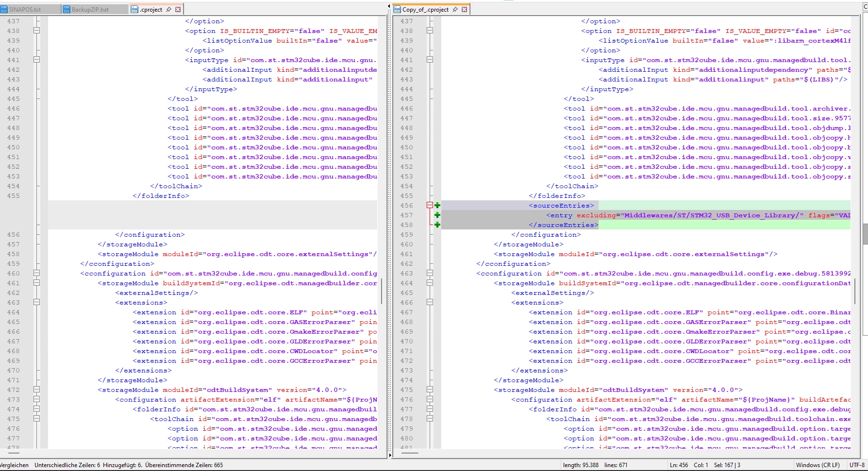Collapse the option fold at line 438 in the left pane
The height and width of the screenshot is (471, 868).
[x=36, y=31]
